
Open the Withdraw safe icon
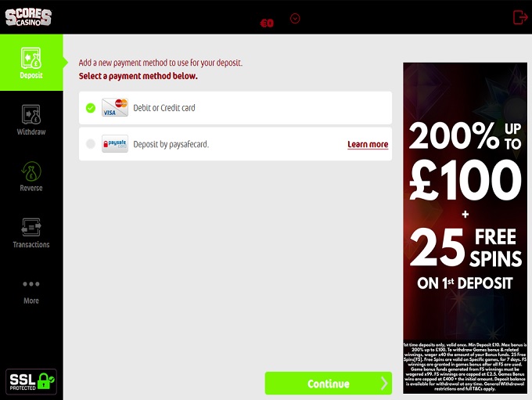31,114
